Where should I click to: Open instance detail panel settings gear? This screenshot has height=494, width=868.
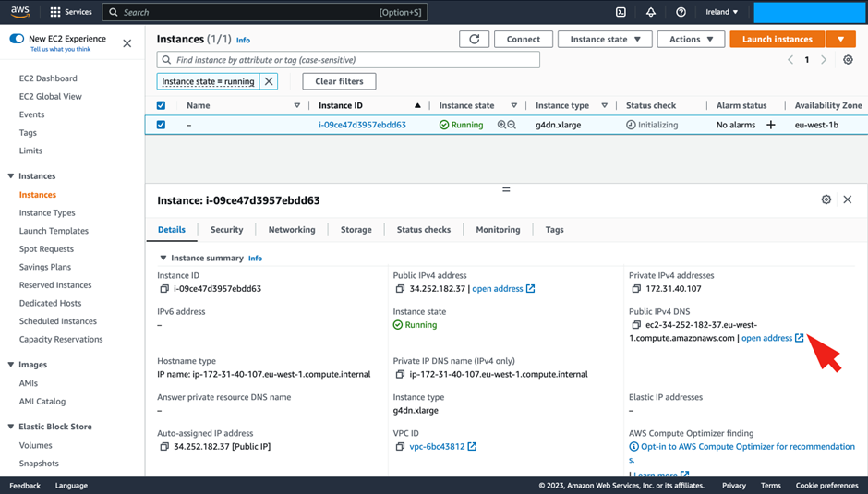click(x=826, y=199)
